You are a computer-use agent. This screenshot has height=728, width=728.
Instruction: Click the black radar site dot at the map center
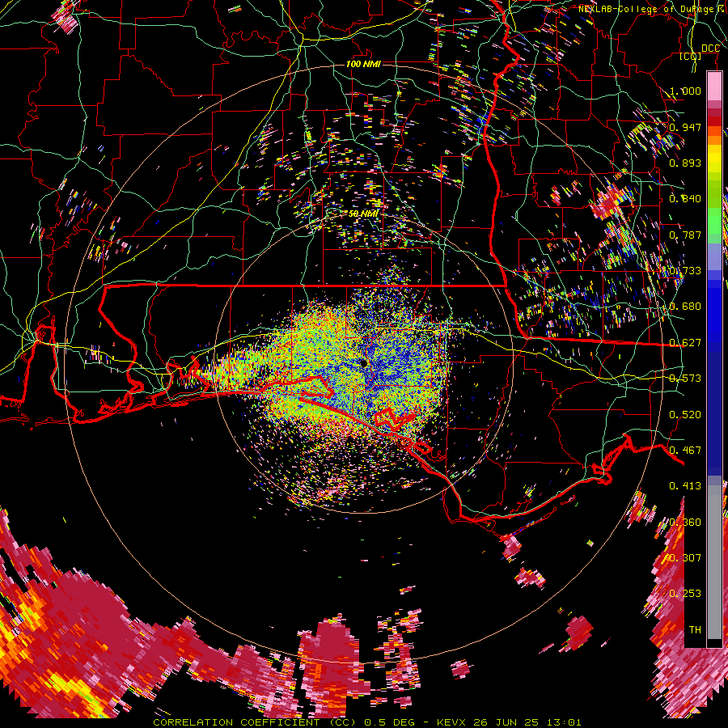point(364,363)
